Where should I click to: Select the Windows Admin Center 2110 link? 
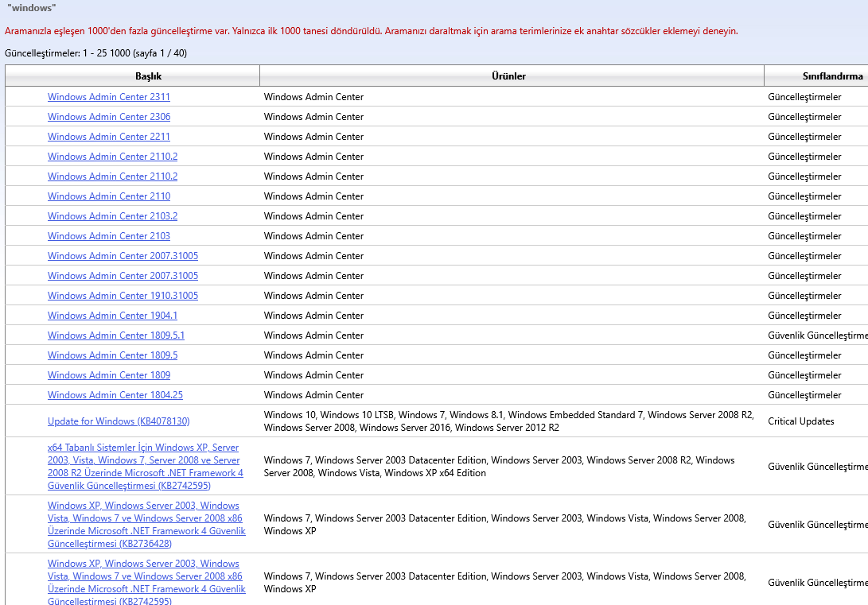(108, 196)
